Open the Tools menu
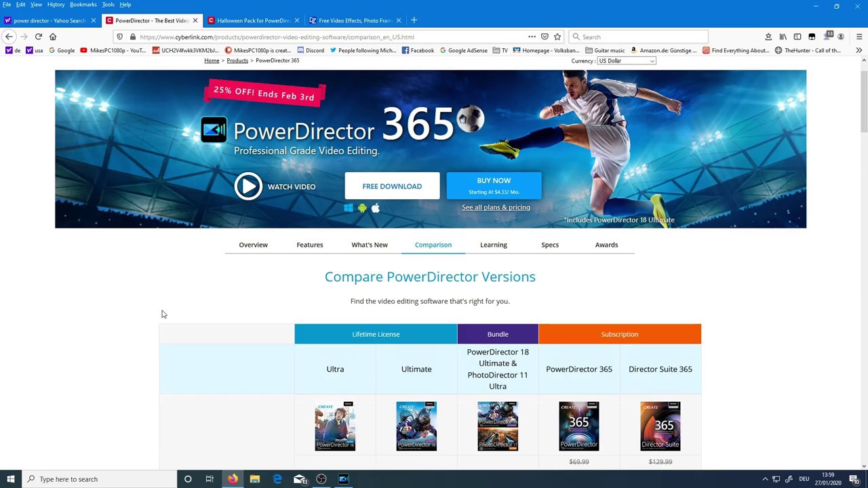 pos(108,5)
